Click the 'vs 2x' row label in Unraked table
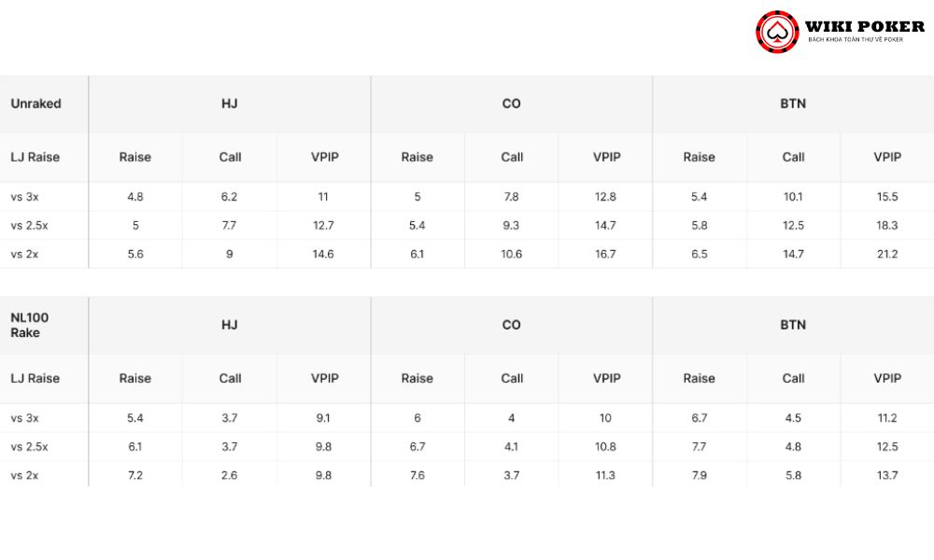 (24, 254)
